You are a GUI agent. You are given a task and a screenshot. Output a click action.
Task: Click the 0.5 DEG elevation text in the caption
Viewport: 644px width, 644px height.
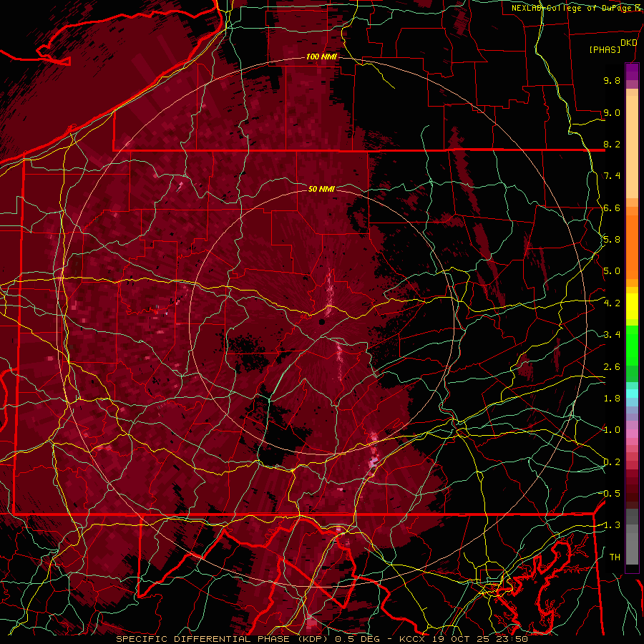[x=358, y=639]
